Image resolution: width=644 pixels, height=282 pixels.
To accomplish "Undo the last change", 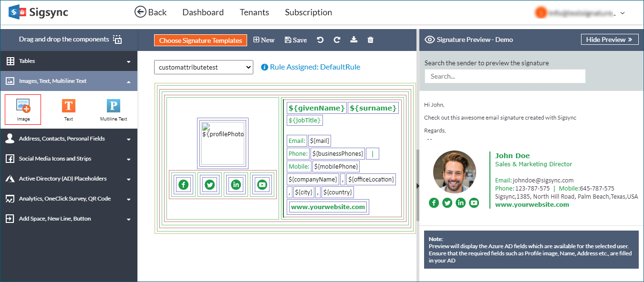I will pos(320,40).
